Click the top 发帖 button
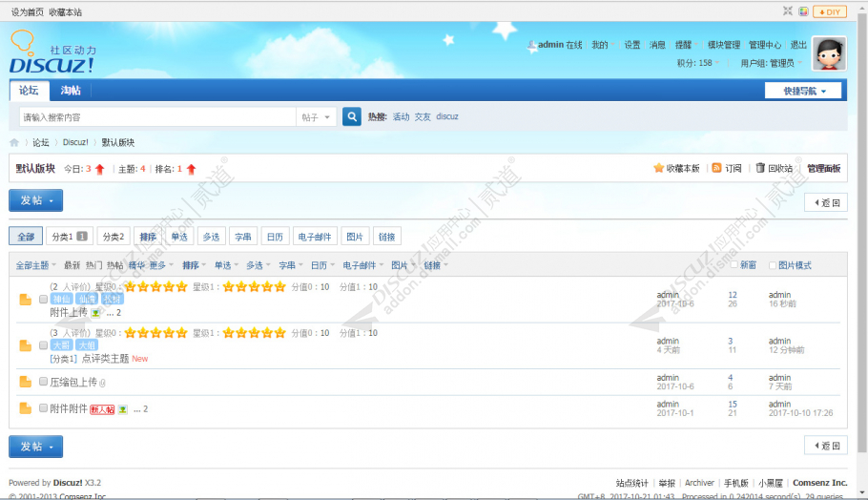868x500 pixels. pyautogui.click(x=36, y=200)
